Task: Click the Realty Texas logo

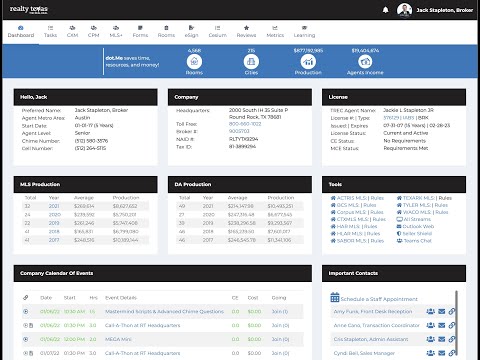Action: point(29,9)
